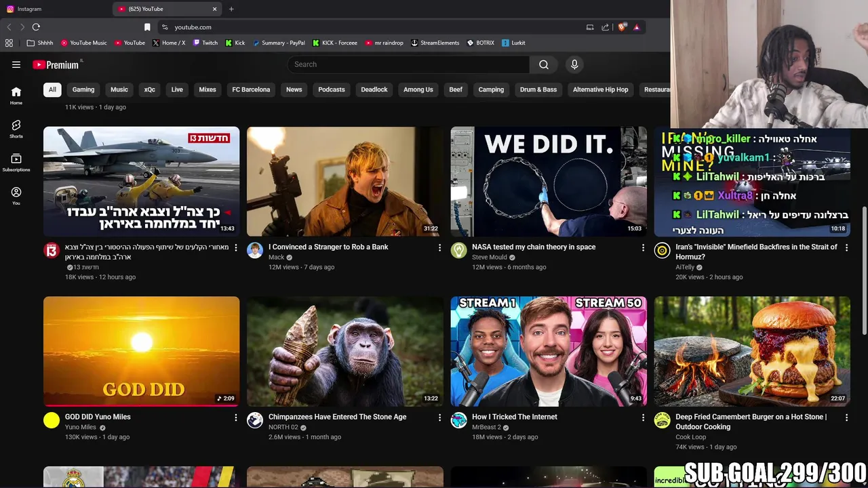Open the Twitch bookmark
The image size is (868, 488).
205,43
